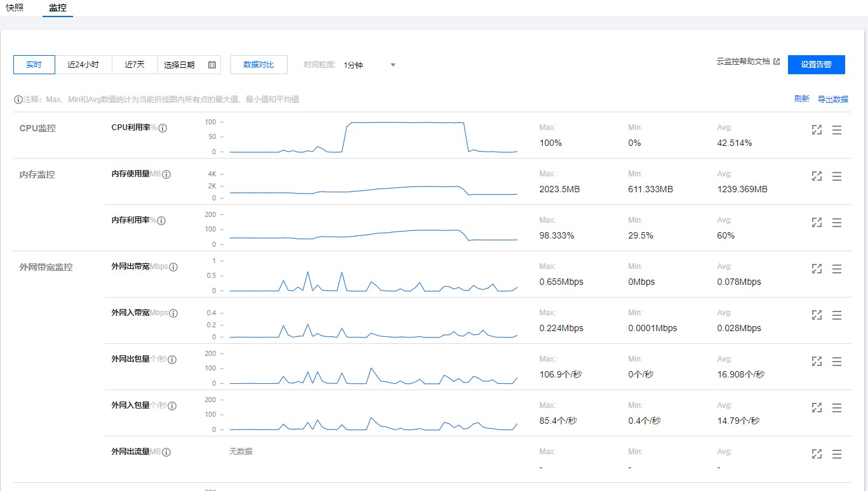This screenshot has width=868, height=491.
Task: Expand the 外网出流量 chart to fullscreen
Action: click(817, 454)
